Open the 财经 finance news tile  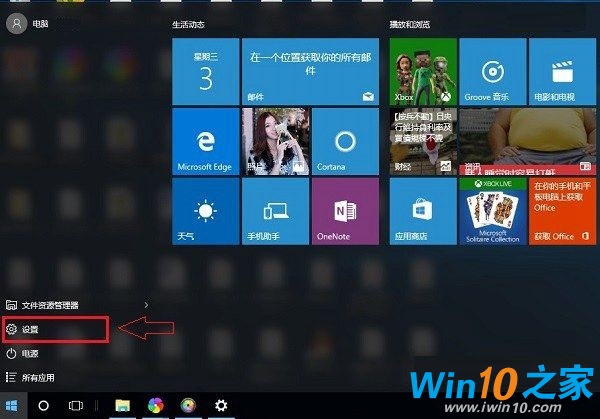click(x=423, y=142)
